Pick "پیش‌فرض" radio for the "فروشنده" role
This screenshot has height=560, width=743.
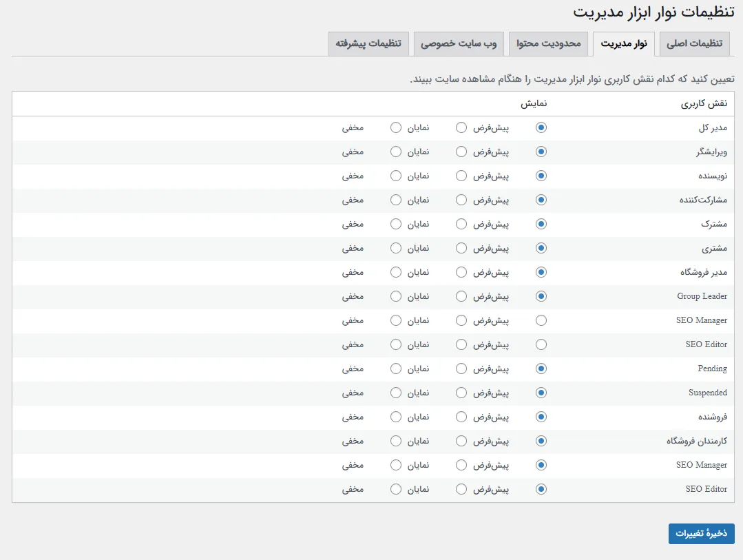pyautogui.click(x=541, y=417)
